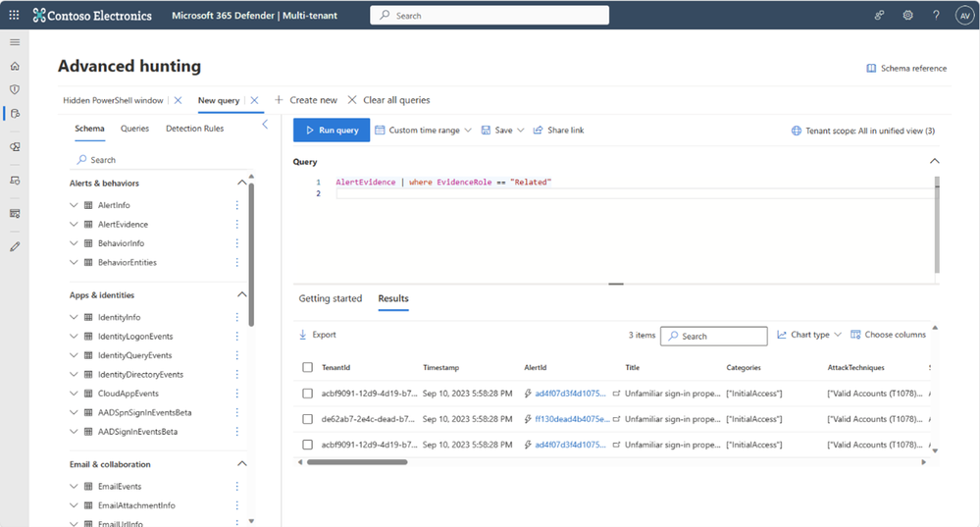Open the Custom time range dropdown
Viewport: 980px width, 527px height.
[423, 130]
